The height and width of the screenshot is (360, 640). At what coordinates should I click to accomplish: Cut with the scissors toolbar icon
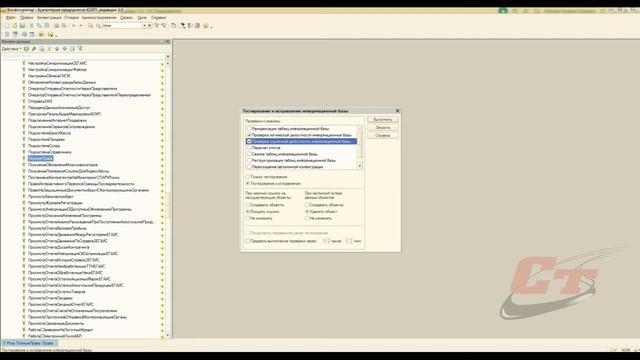tap(31, 26)
